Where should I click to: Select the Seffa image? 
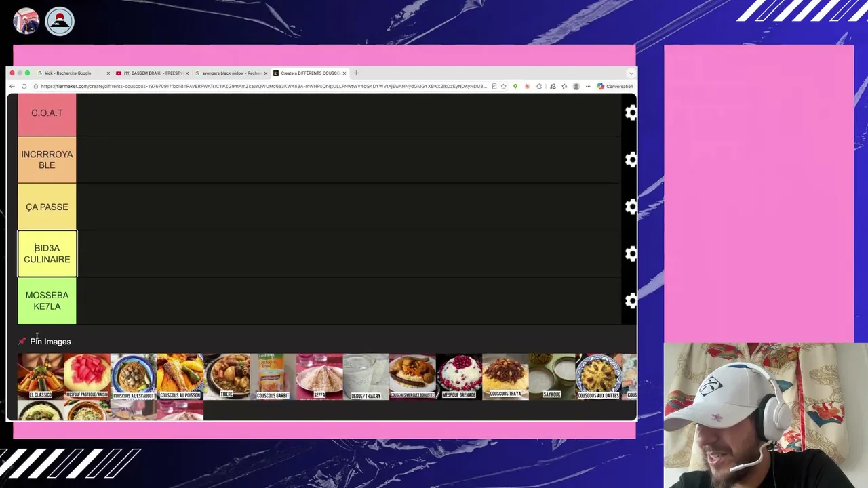[319, 376]
